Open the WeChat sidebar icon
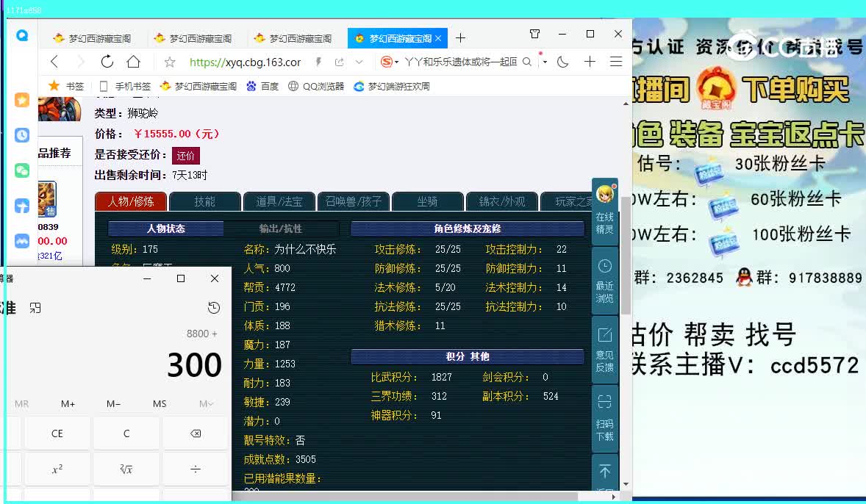866x504 pixels. (22, 170)
